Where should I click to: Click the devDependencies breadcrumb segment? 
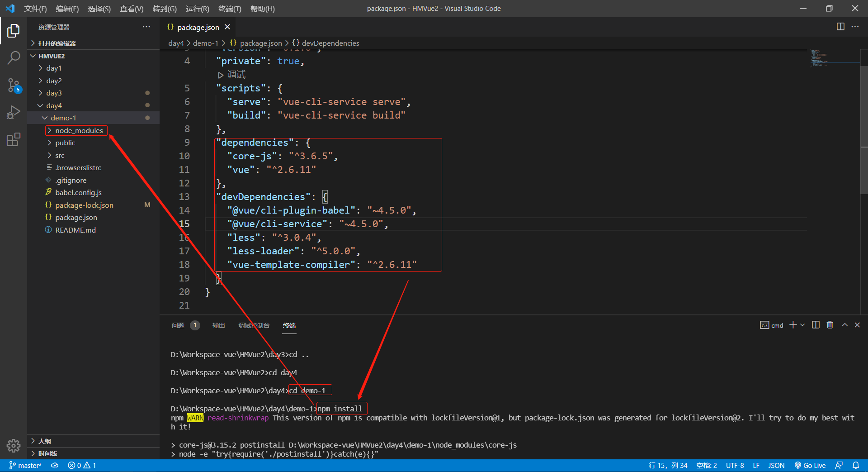coord(325,43)
